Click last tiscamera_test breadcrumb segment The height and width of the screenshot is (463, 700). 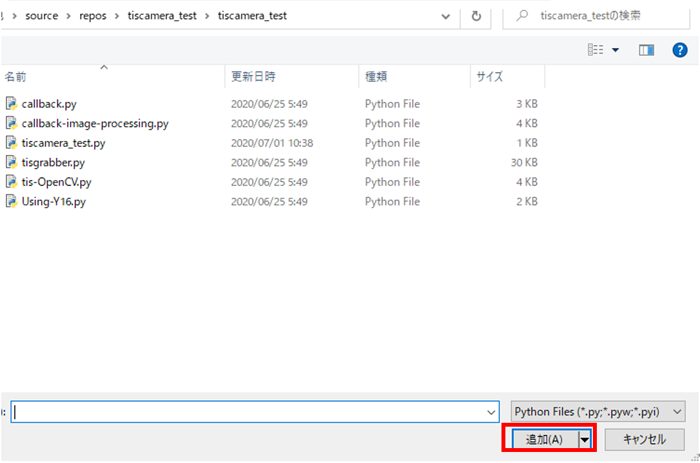click(x=252, y=16)
